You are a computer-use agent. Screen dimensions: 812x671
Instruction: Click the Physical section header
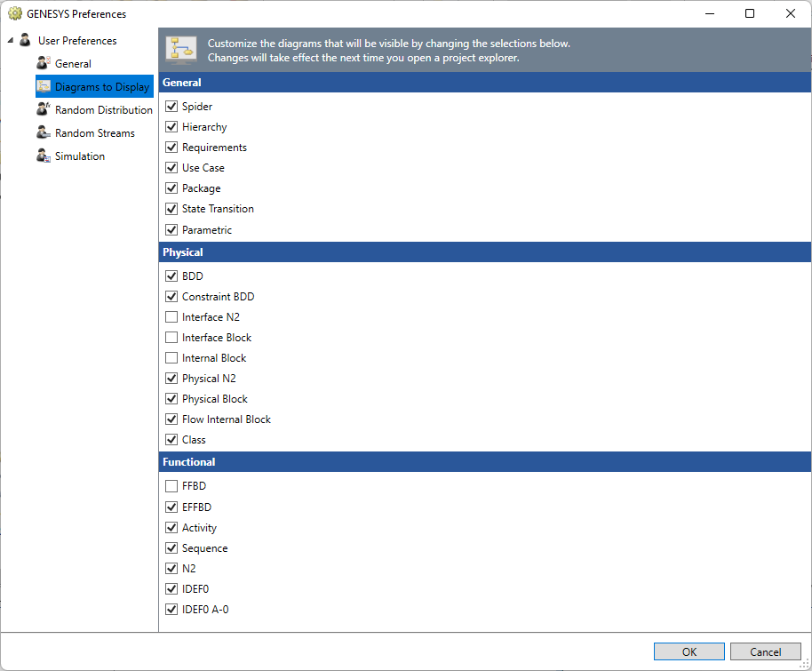coord(484,252)
